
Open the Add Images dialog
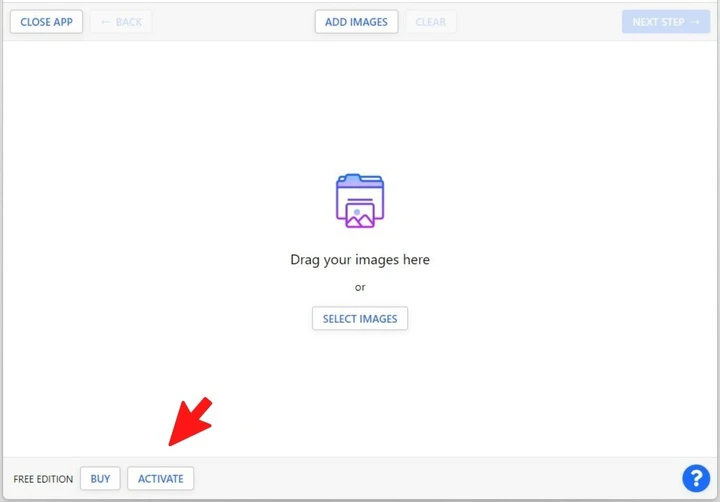356,22
